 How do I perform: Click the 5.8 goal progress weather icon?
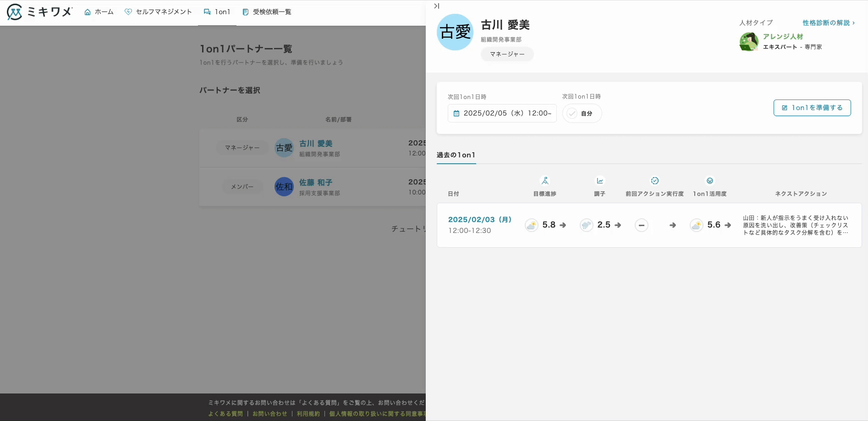coord(531,225)
